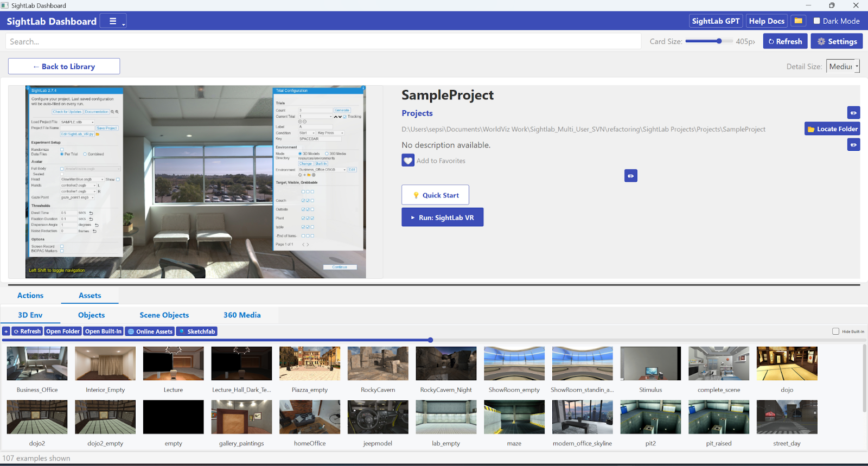
Task: Click the yellow folder icon in header
Action: [798, 21]
